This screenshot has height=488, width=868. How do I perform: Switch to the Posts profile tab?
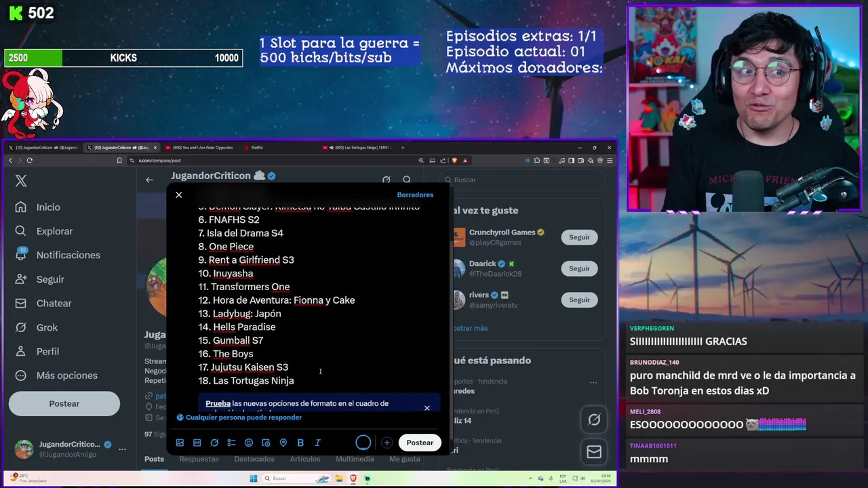pyautogui.click(x=154, y=459)
